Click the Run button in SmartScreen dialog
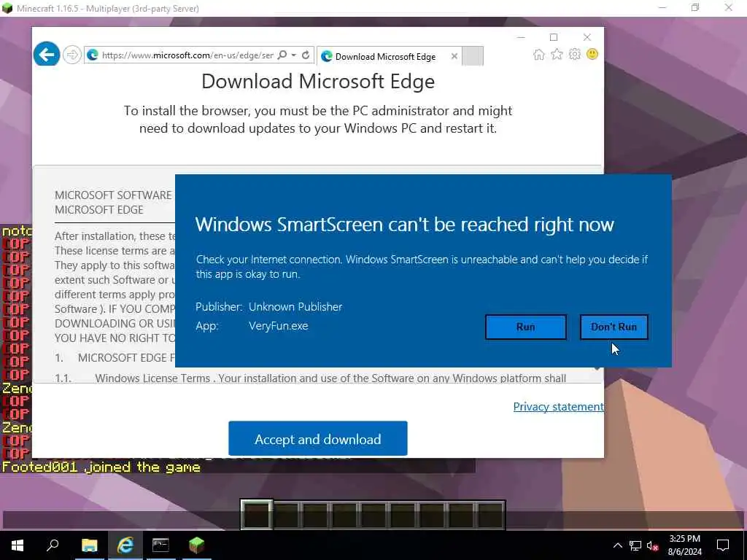Screen dimensions: 747x560 pos(526,327)
